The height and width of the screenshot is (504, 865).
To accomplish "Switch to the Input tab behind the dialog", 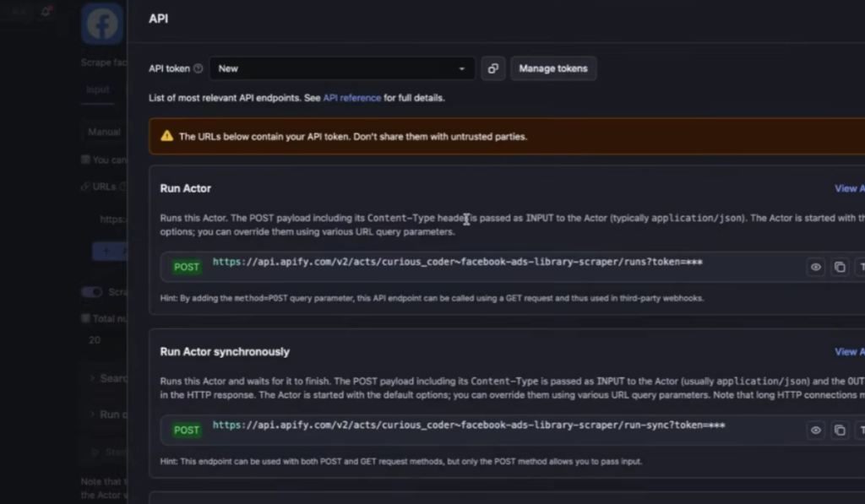I will [x=97, y=89].
